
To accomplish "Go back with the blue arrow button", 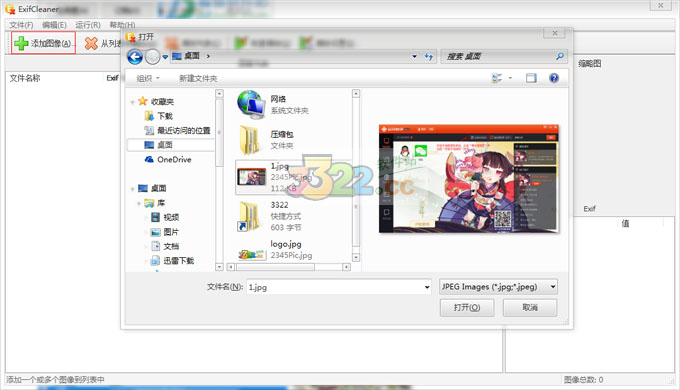I will click(135, 56).
